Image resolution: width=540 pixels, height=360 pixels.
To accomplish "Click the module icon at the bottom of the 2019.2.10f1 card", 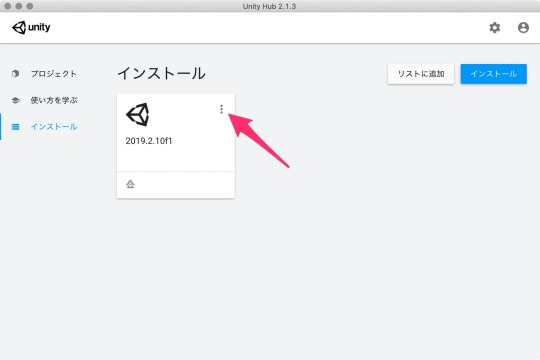I will pyautogui.click(x=130, y=184).
